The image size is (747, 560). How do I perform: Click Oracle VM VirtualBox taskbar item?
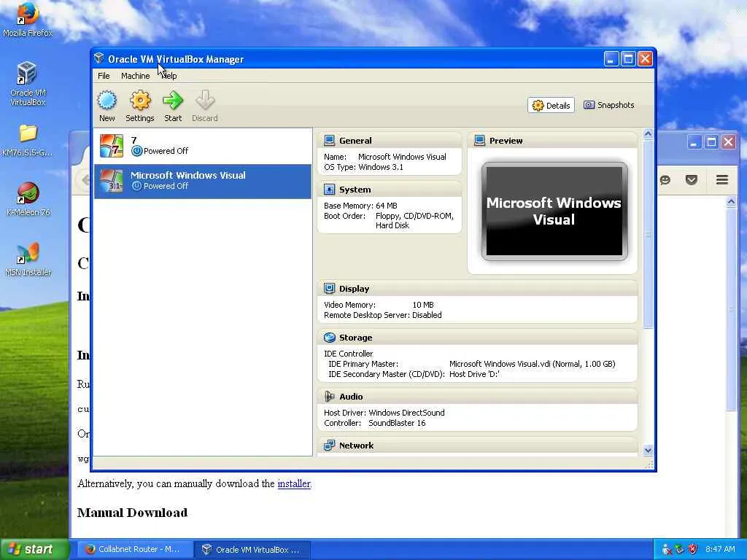tap(252, 550)
